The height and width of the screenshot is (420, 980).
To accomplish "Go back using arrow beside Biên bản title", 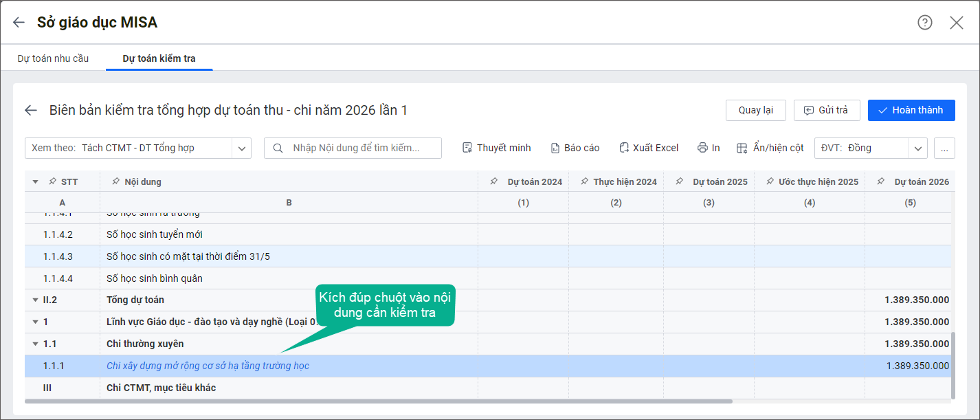I will [x=30, y=110].
